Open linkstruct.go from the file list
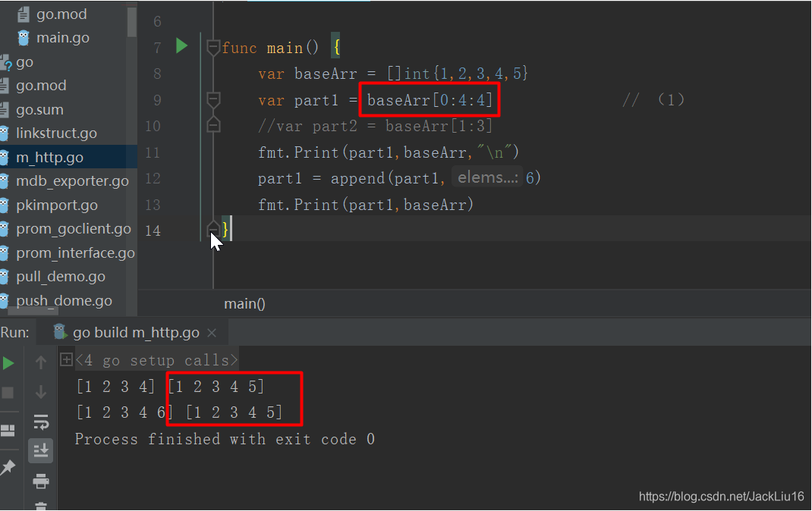 point(57,133)
